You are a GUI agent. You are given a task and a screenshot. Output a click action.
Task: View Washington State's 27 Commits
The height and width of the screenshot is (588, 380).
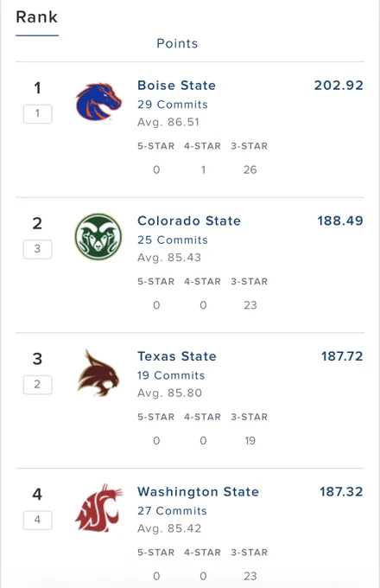(x=172, y=511)
